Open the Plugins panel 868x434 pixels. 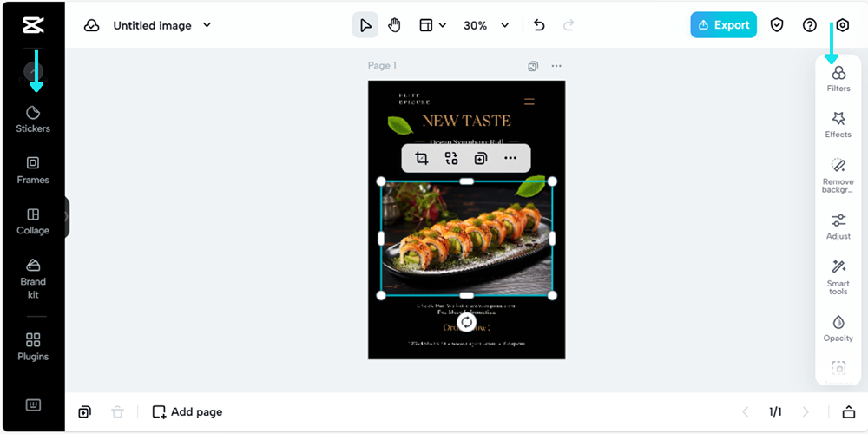(33, 347)
